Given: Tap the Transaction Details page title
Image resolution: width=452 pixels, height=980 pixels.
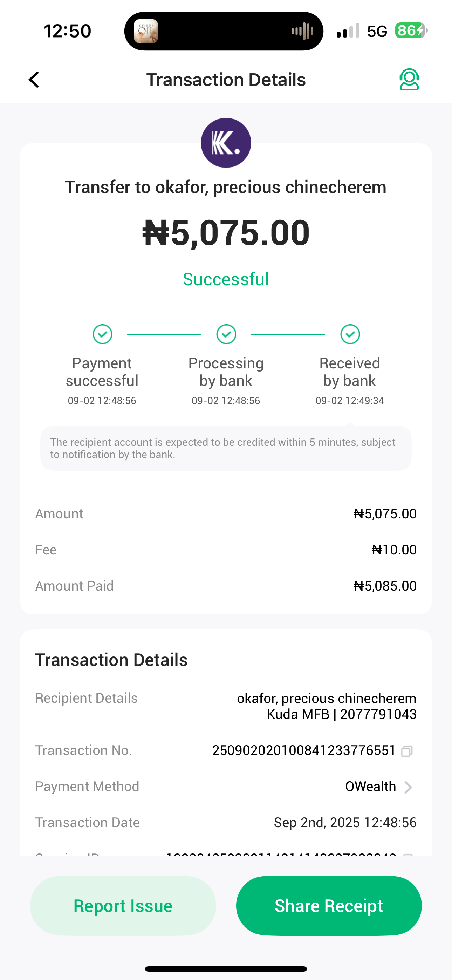Looking at the screenshot, I should [x=226, y=80].
